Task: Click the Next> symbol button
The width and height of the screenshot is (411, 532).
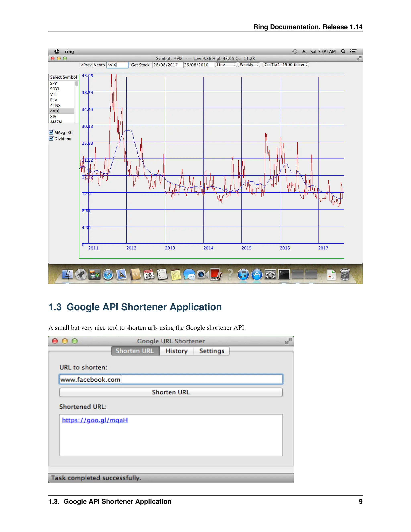Action: [x=99, y=65]
